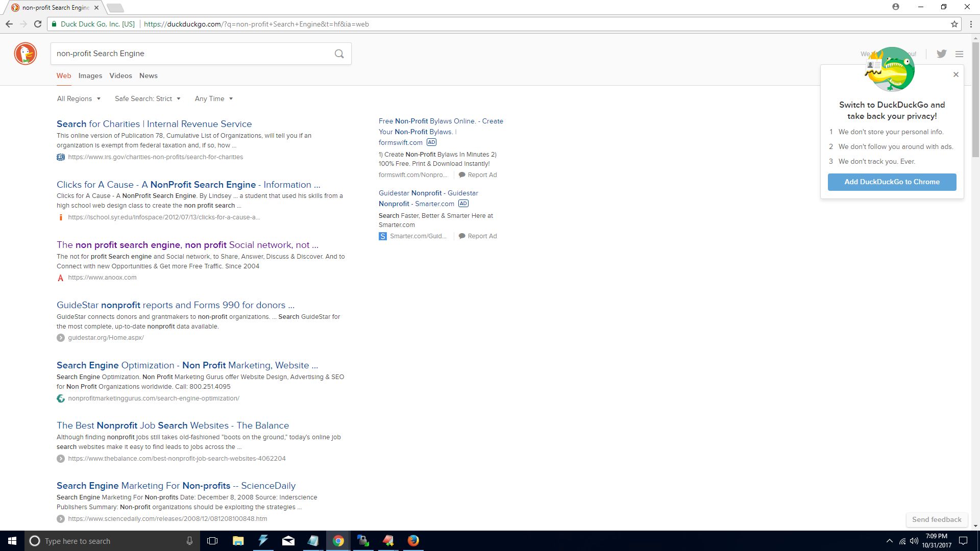The image size is (980, 551).
Task: Click Chrome icon in taskbar
Action: point(338,541)
